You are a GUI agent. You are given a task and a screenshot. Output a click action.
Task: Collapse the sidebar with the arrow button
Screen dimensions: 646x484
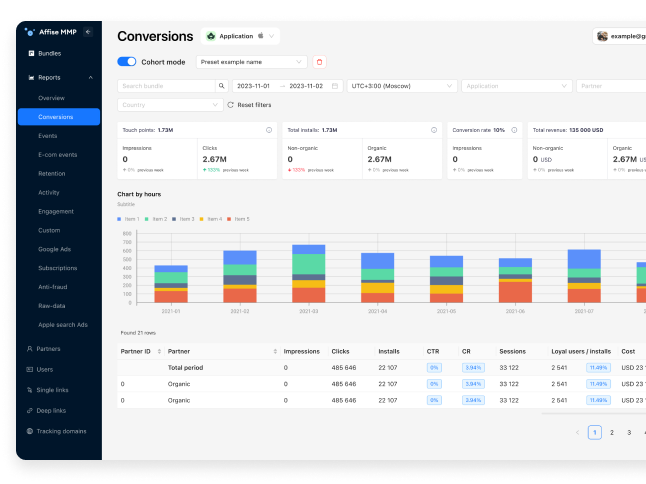coord(88,32)
